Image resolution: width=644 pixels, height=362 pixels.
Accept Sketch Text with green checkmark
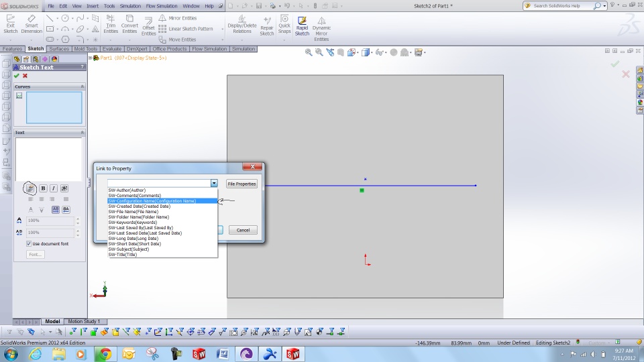(x=16, y=76)
